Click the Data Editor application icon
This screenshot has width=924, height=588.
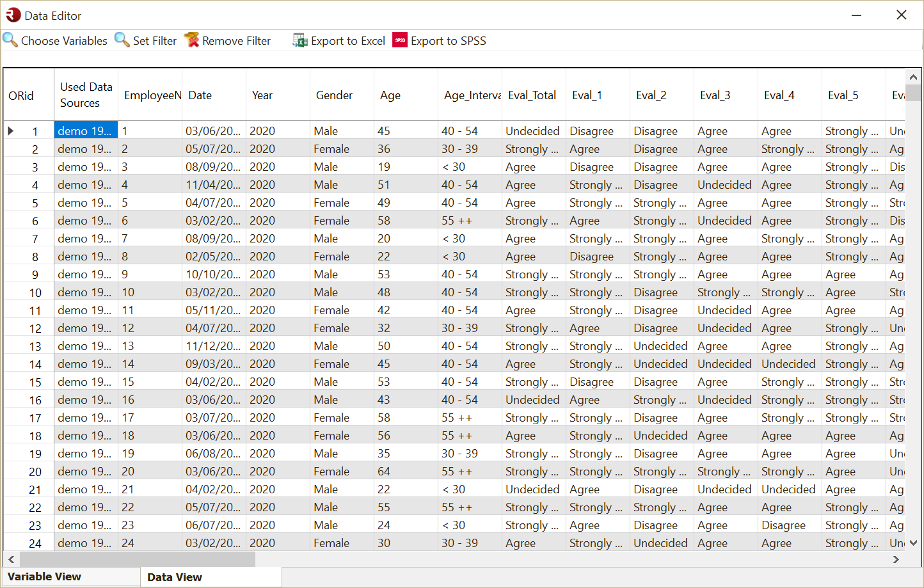[12, 14]
